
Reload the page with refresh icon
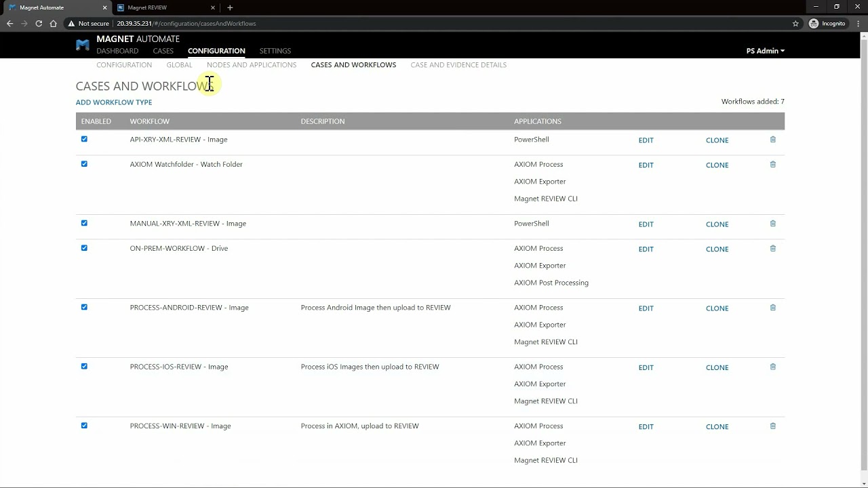(39, 23)
